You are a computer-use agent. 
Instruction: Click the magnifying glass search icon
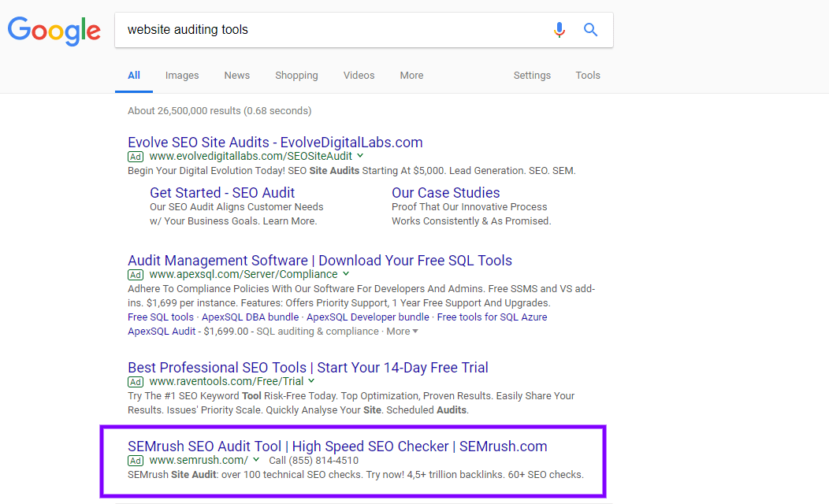click(x=590, y=29)
